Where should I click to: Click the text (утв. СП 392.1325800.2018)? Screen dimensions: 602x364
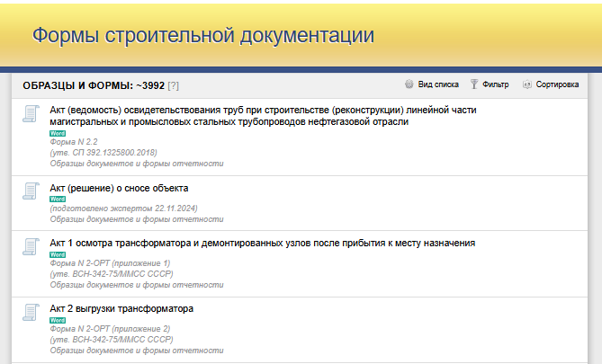(103, 153)
